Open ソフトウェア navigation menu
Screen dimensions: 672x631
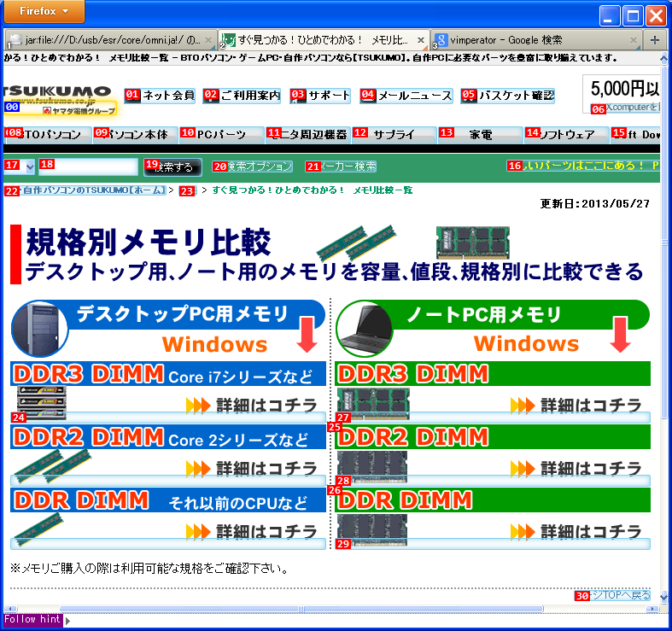click(x=567, y=135)
